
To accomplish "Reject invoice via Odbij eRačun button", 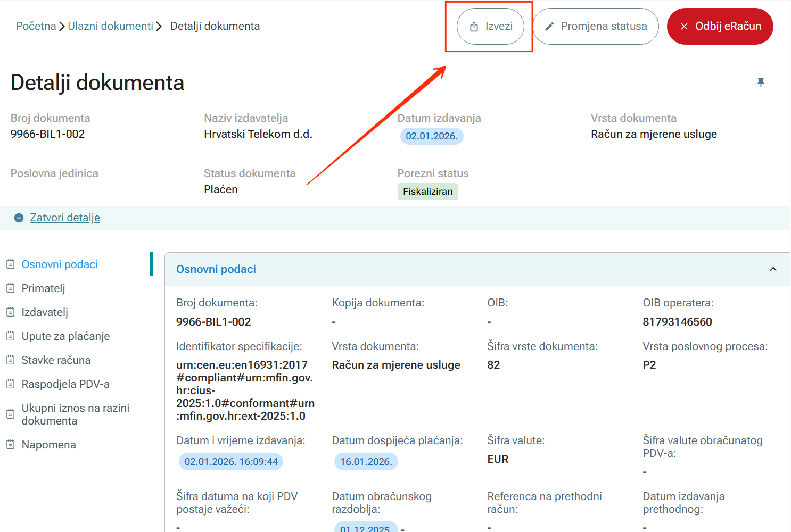I will [x=720, y=27].
